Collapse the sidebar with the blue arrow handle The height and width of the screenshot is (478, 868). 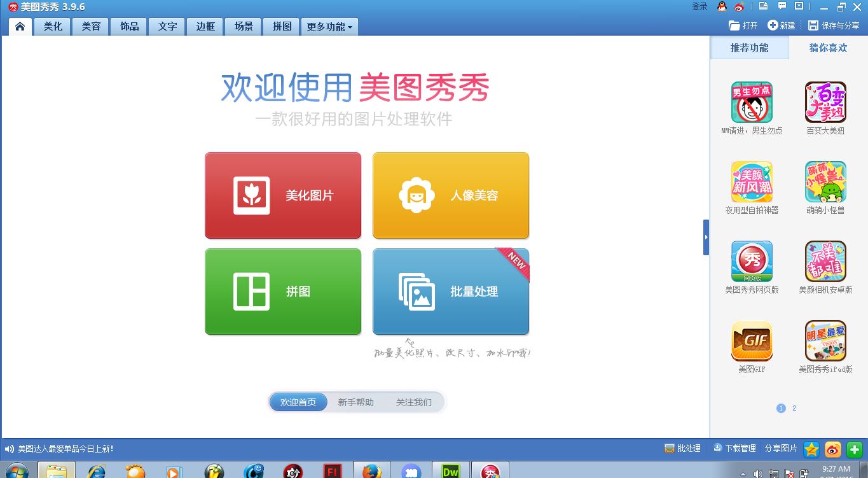pos(706,236)
